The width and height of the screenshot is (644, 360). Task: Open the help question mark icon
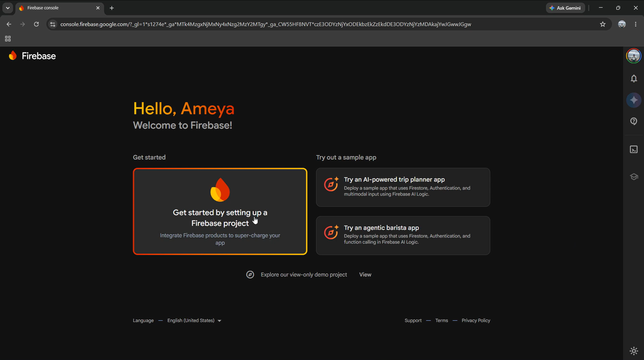pos(634,121)
